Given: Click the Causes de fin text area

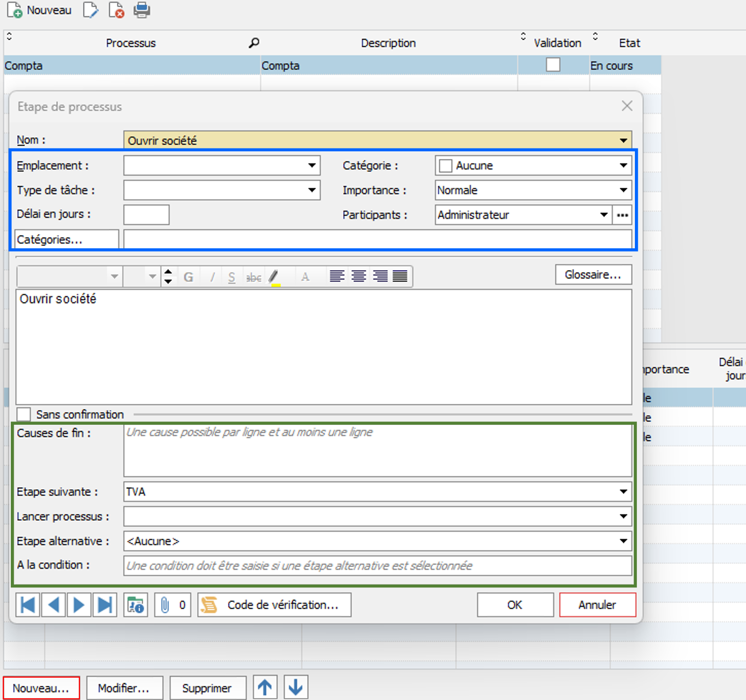Looking at the screenshot, I should tap(378, 451).
